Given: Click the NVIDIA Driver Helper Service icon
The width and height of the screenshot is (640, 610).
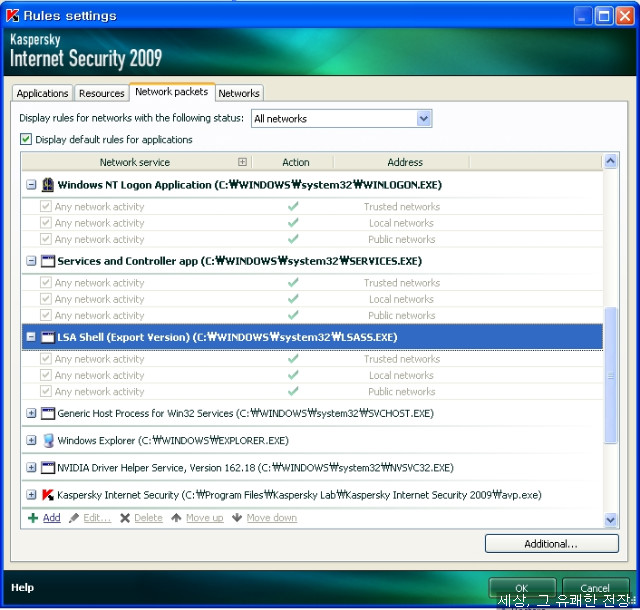Looking at the screenshot, I should (x=48, y=468).
